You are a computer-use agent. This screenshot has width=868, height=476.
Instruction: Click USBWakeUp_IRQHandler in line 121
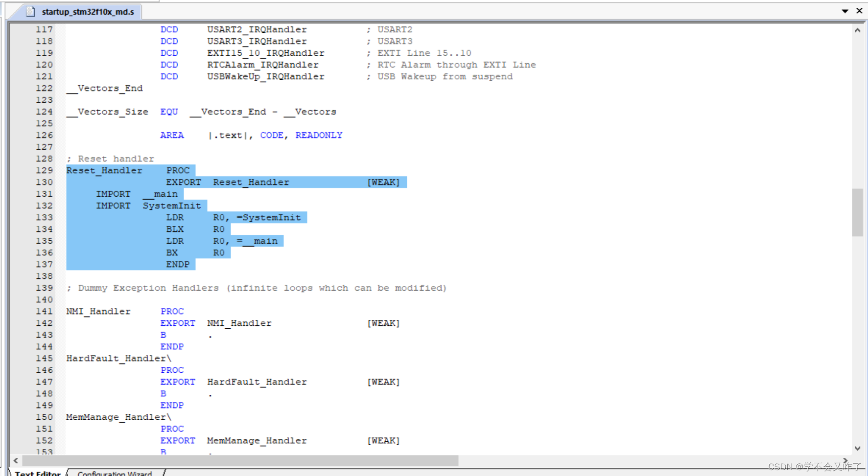pyautogui.click(x=266, y=76)
